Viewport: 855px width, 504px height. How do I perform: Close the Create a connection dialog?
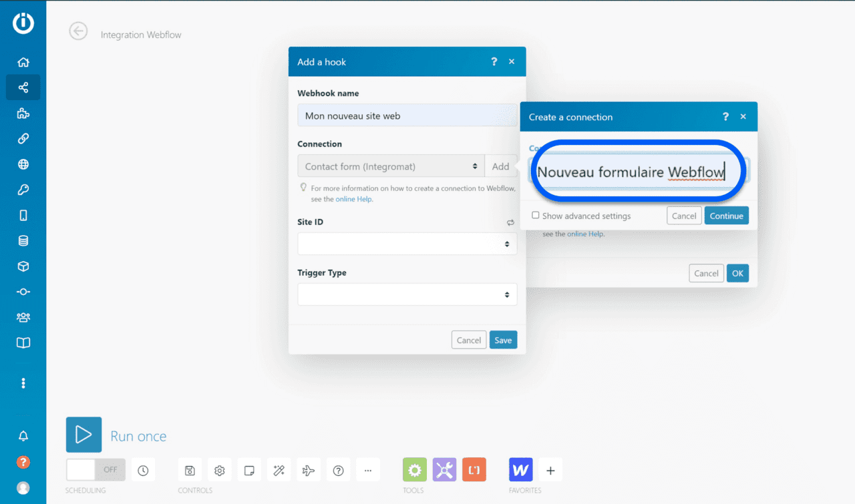(743, 117)
